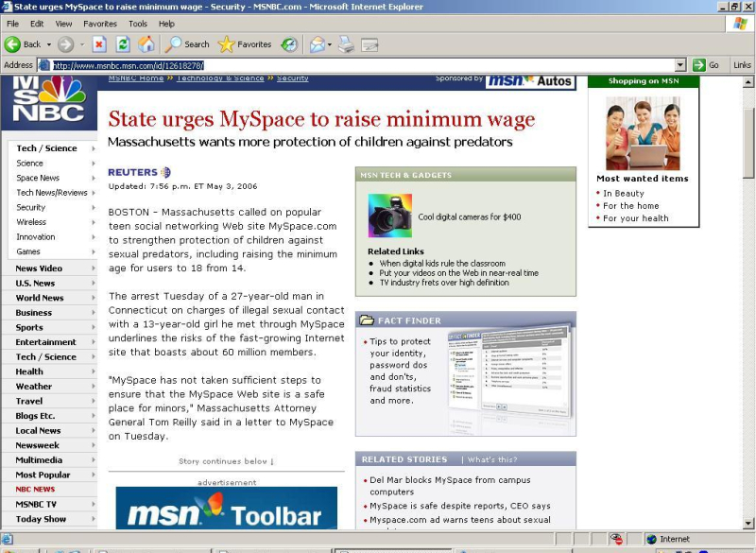Open Space News in the left navigation

[38, 178]
